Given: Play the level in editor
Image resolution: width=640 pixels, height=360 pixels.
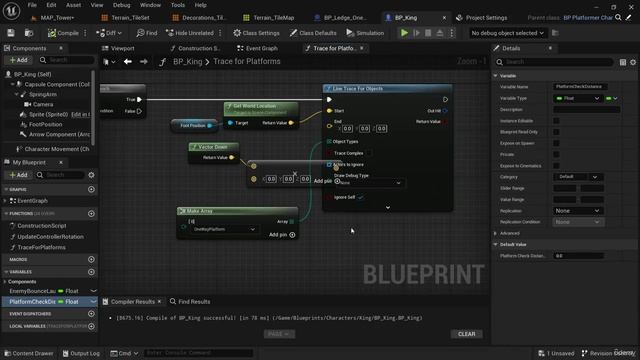Looking at the screenshot, I should (404, 33).
